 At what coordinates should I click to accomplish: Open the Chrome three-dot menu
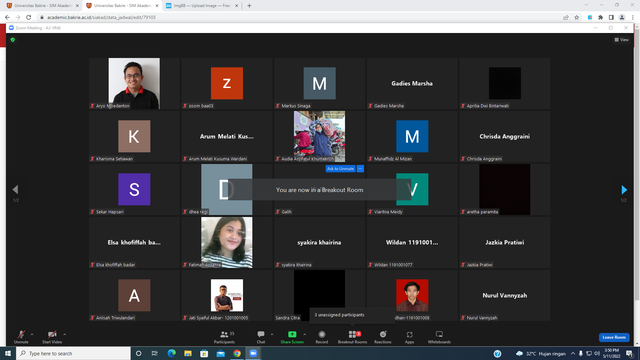click(x=632, y=18)
